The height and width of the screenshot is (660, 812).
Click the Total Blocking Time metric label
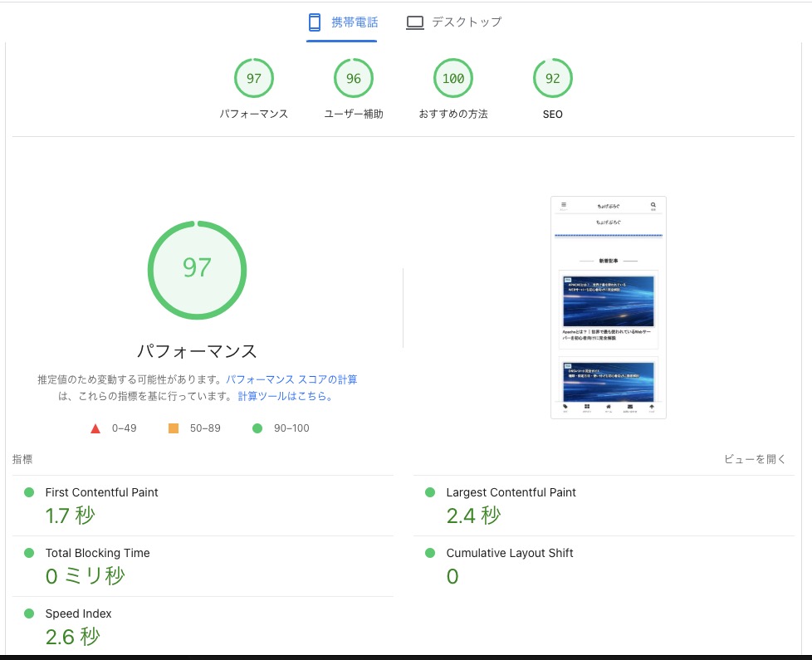coord(97,553)
